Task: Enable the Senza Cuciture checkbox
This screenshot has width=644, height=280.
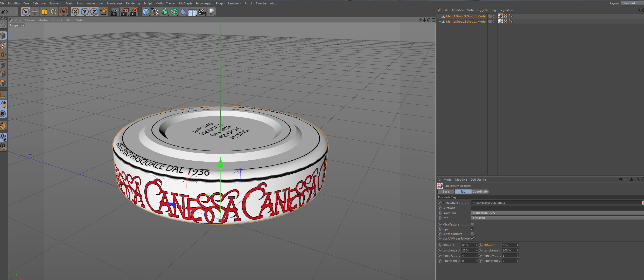Action: click(x=472, y=234)
